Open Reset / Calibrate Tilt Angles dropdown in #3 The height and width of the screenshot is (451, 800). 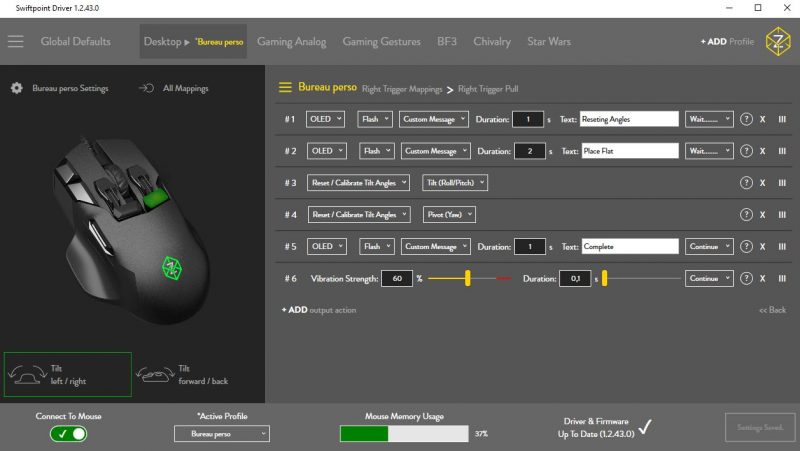pos(358,183)
